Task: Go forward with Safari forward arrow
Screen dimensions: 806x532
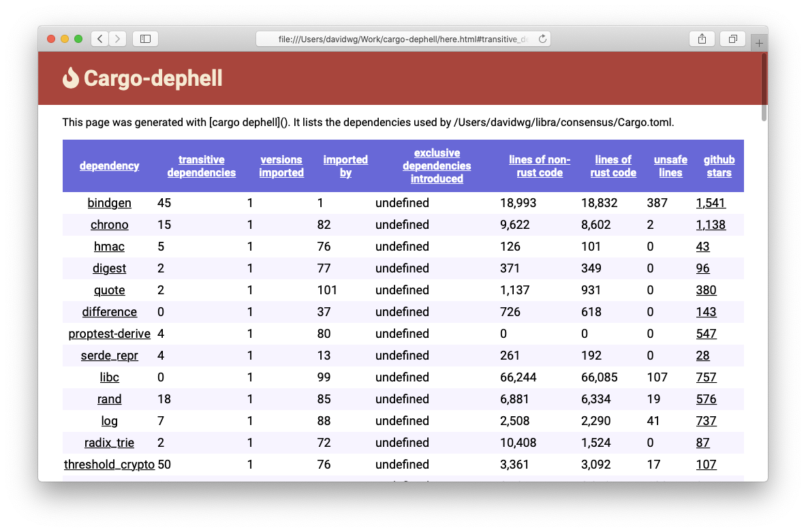Action: tap(118, 39)
